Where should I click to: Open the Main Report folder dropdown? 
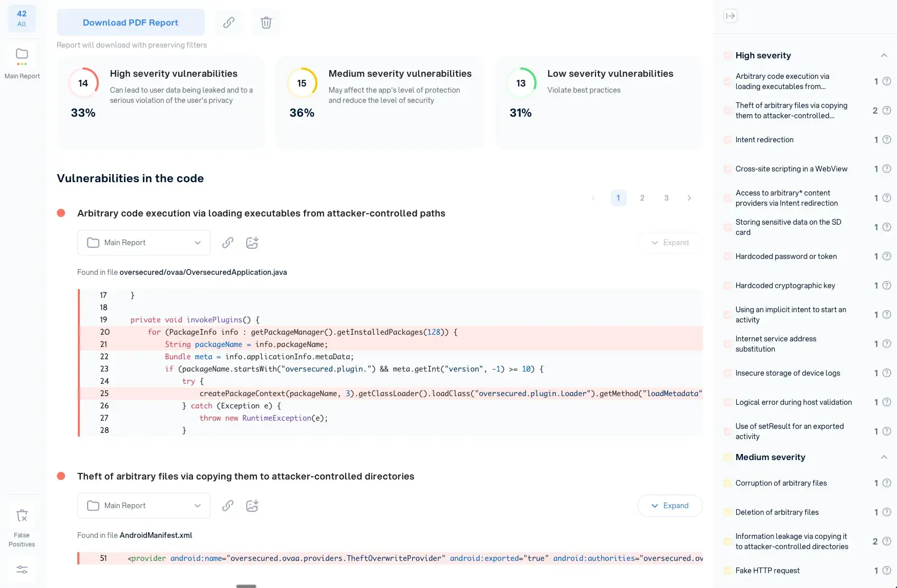click(x=143, y=242)
